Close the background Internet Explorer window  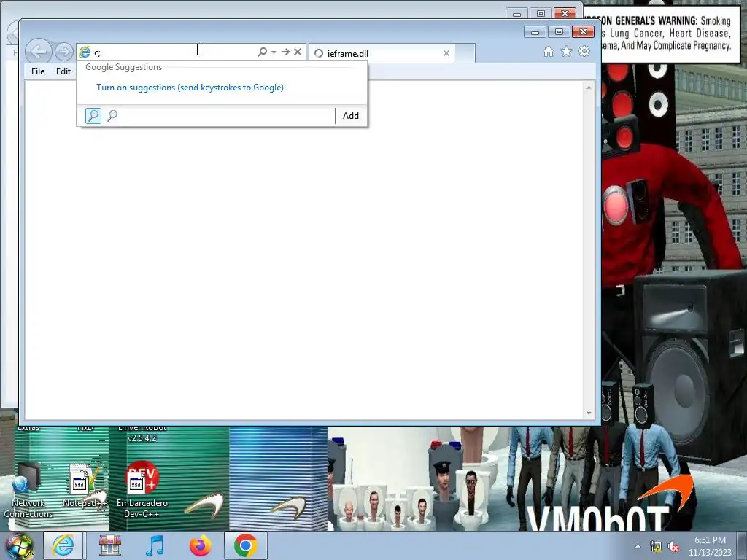pyautogui.click(x=565, y=13)
